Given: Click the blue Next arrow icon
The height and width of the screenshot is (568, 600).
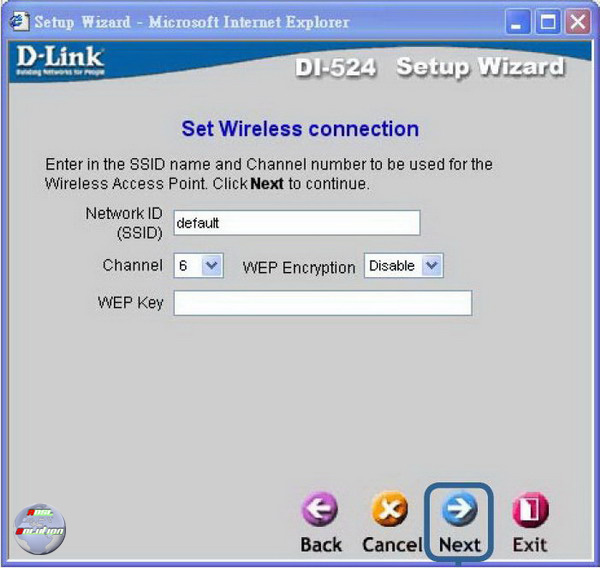Looking at the screenshot, I should 459,511.
